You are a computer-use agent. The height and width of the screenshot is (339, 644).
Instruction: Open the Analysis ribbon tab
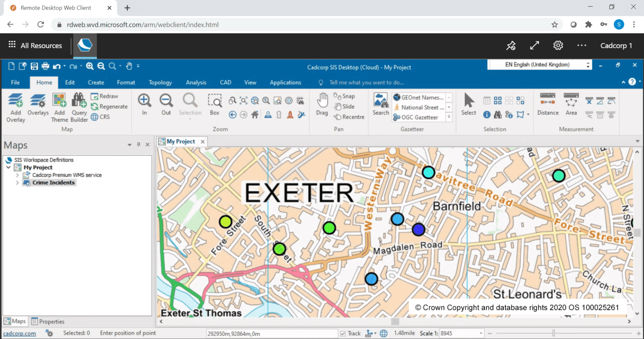(x=196, y=82)
